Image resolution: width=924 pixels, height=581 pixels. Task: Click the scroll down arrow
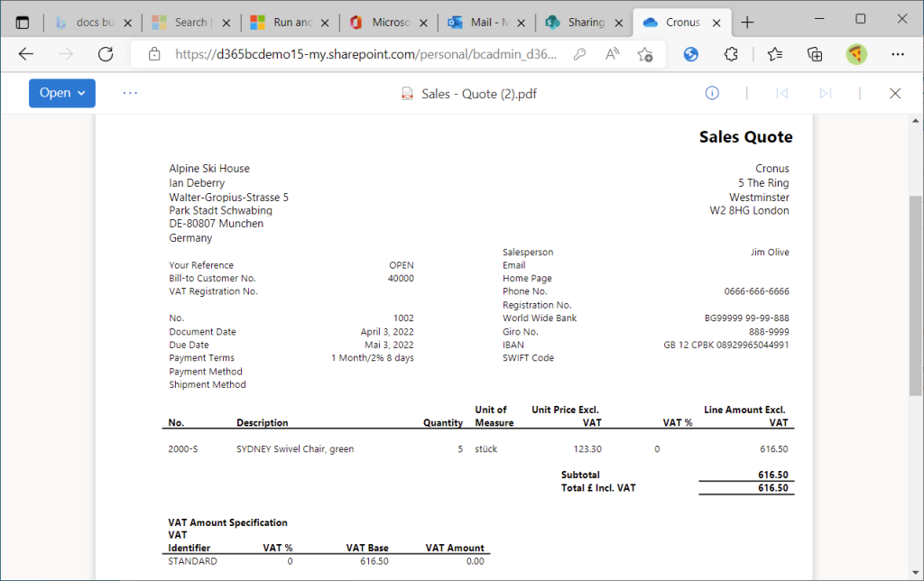click(x=915, y=572)
